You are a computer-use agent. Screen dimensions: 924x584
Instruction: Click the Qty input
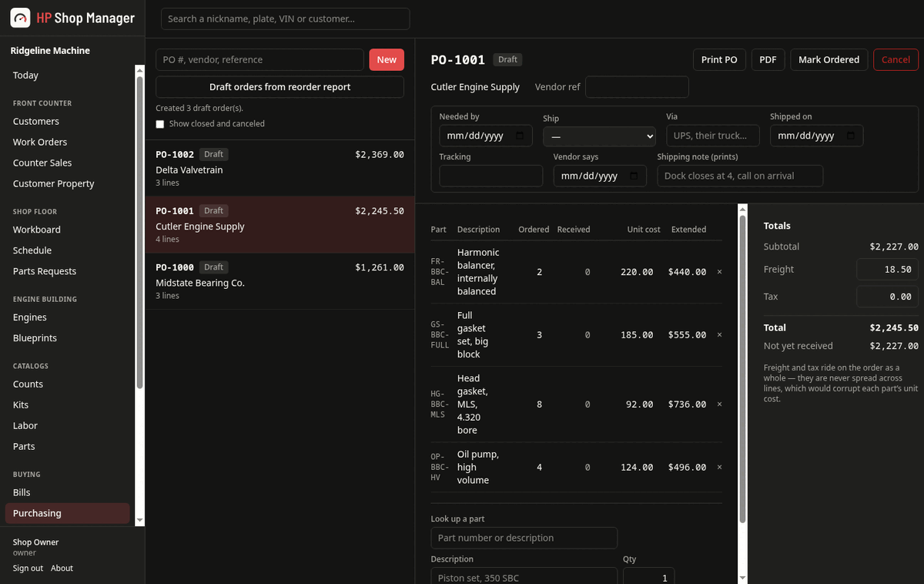point(648,576)
